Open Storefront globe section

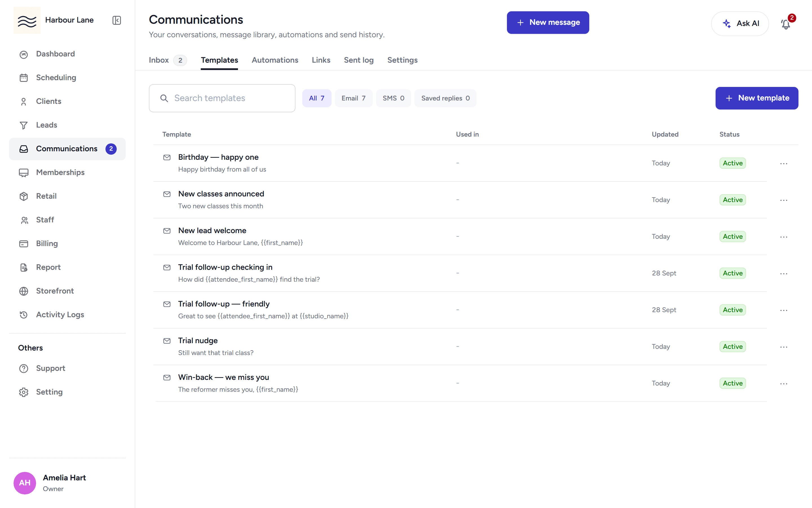click(67, 291)
